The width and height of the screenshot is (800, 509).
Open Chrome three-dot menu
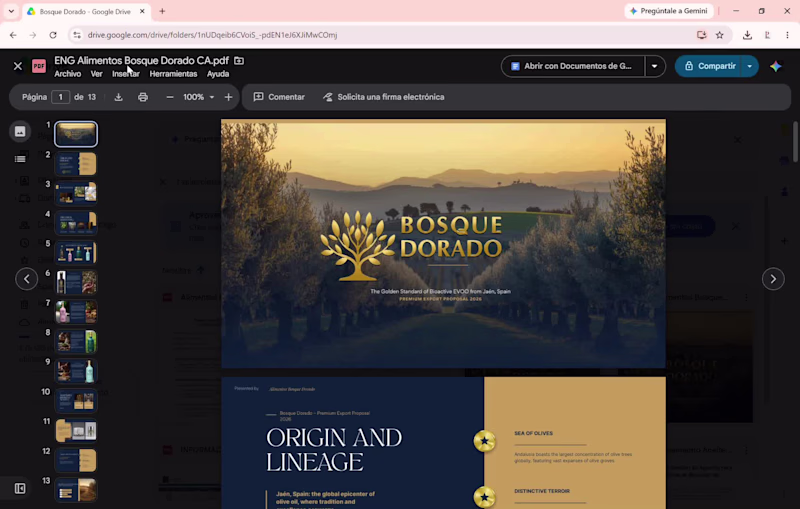coord(787,35)
